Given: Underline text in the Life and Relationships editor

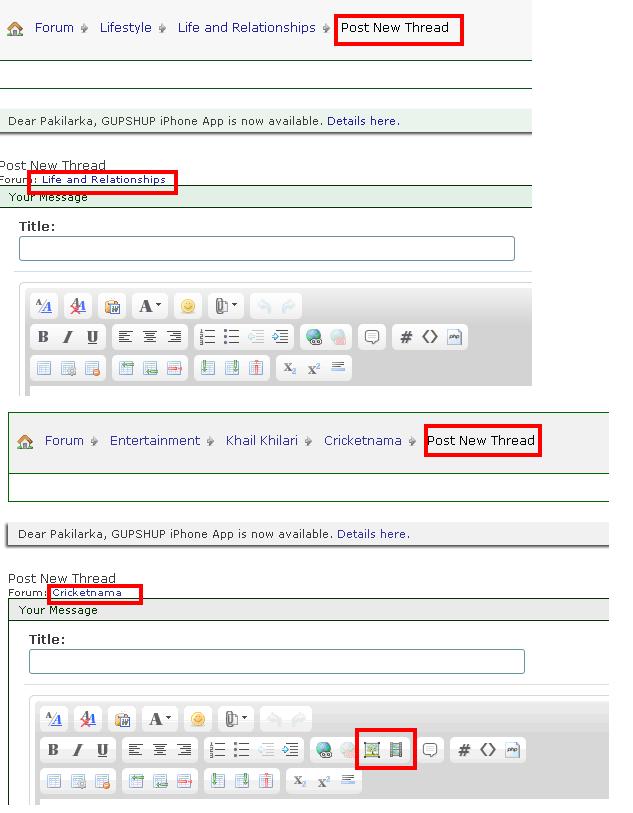Looking at the screenshot, I should point(92,337).
